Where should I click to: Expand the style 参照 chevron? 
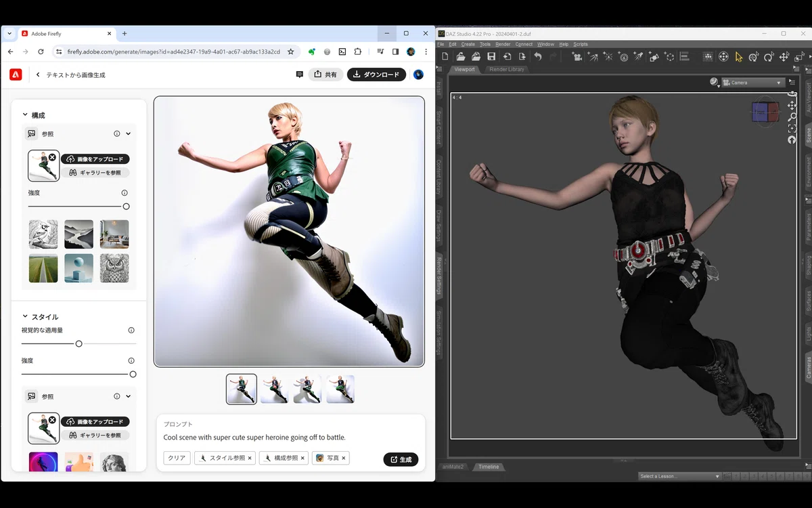[x=129, y=396]
